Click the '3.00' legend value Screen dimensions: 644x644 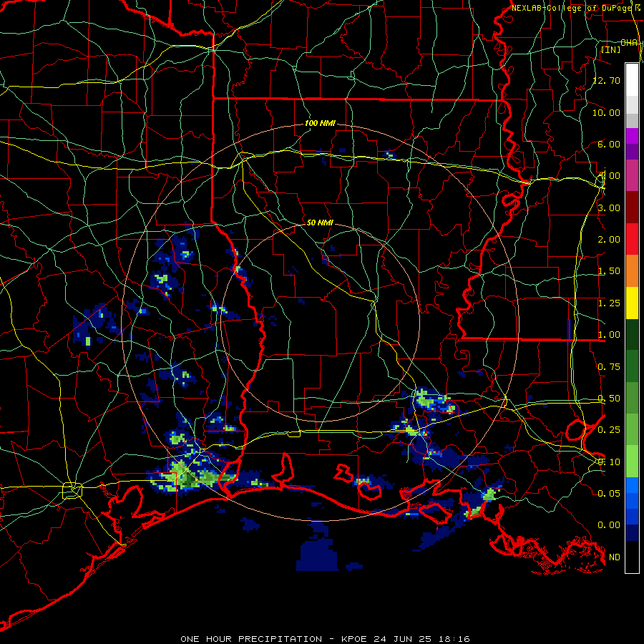[609, 208]
